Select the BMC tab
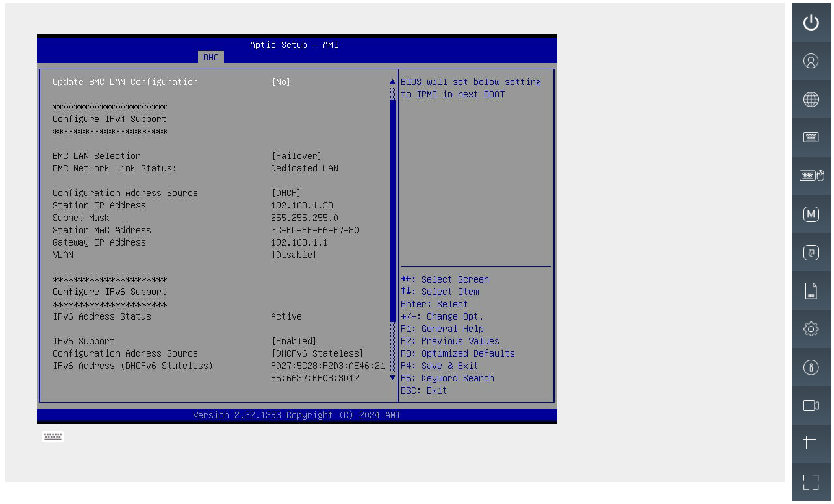The width and height of the screenshot is (834, 504). 210,57
